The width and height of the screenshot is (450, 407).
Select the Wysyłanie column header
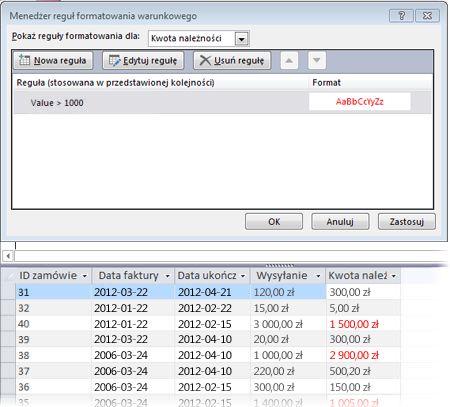288,276
